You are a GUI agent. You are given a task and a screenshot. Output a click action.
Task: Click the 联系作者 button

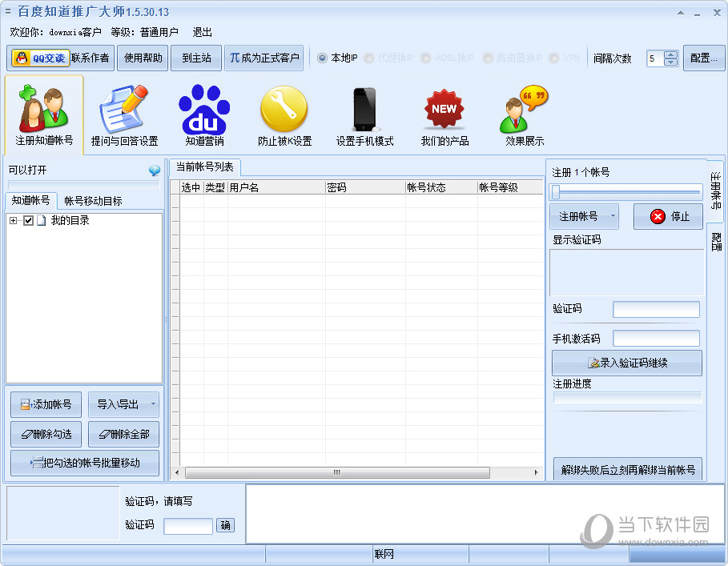90,58
